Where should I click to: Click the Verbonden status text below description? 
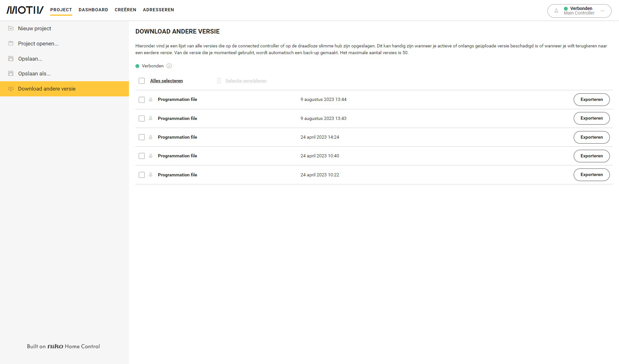152,66
